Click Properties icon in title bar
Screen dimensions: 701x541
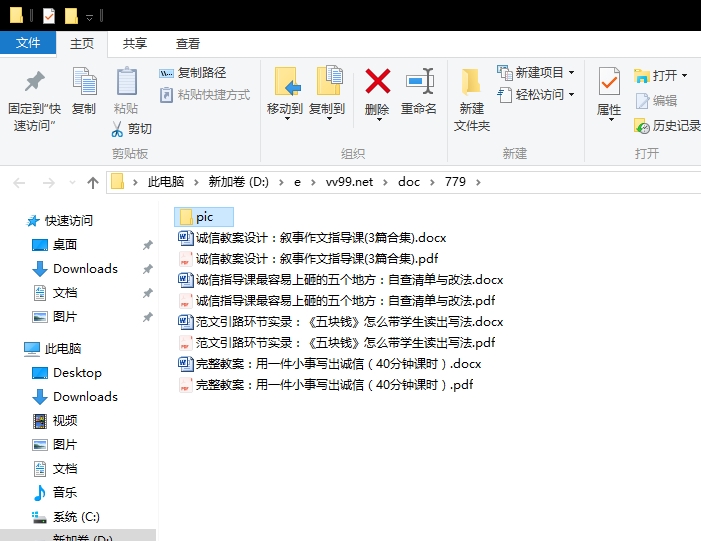tap(49, 17)
